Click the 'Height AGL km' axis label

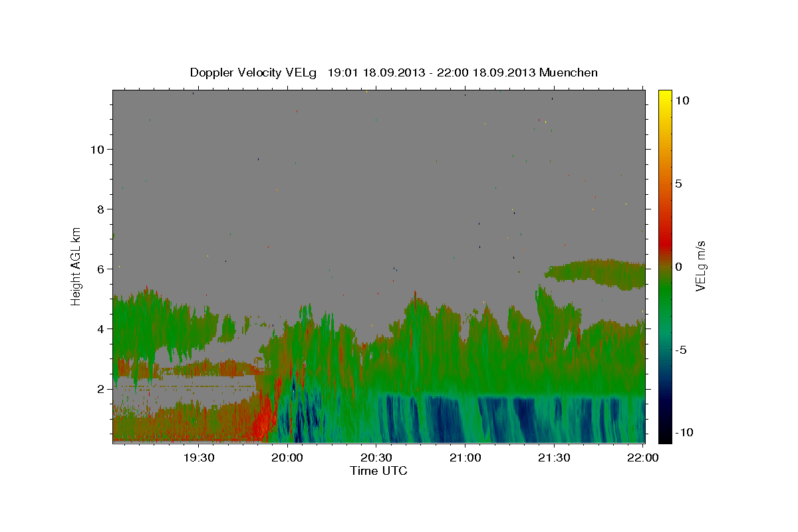pos(76,266)
